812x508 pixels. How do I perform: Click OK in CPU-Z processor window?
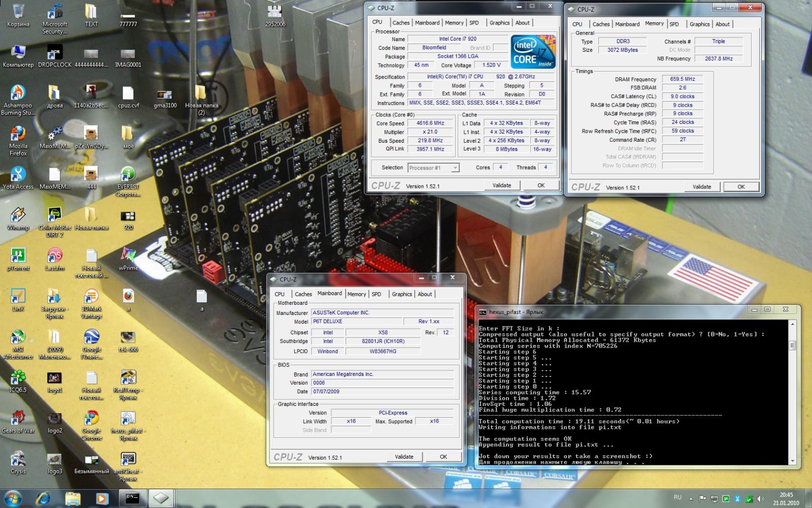click(x=541, y=185)
